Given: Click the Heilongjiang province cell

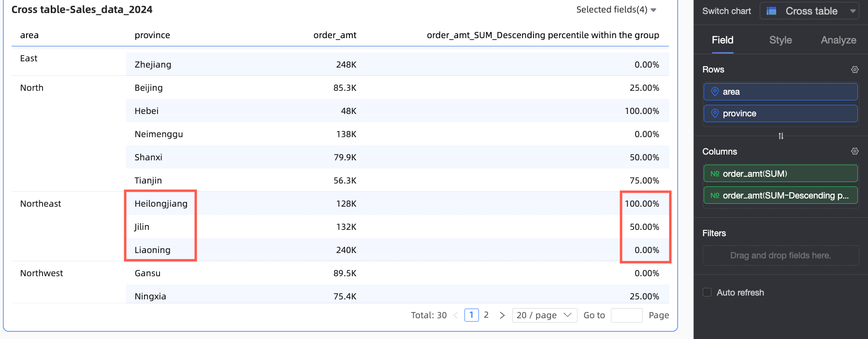Looking at the screenshot, I should point(161,204).
